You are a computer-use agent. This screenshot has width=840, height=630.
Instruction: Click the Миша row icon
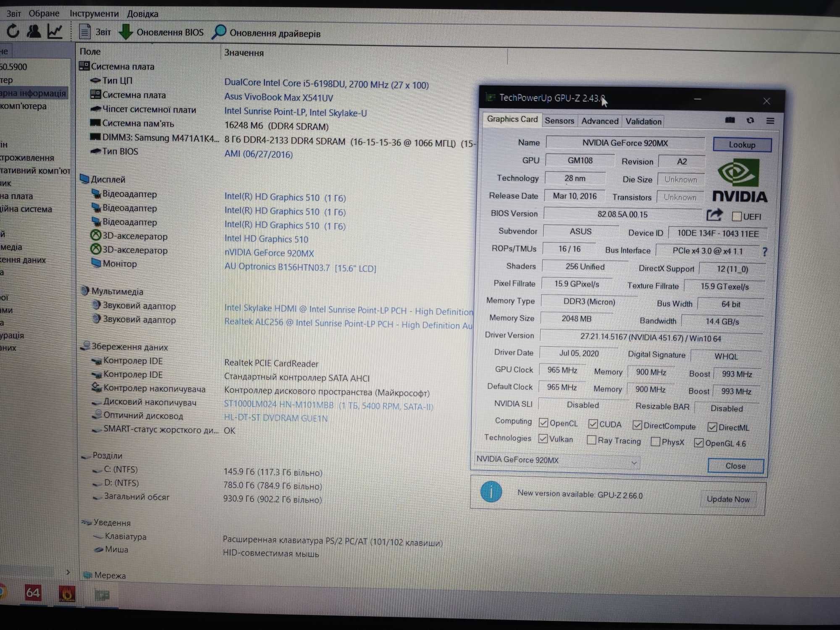click(99, 549)
